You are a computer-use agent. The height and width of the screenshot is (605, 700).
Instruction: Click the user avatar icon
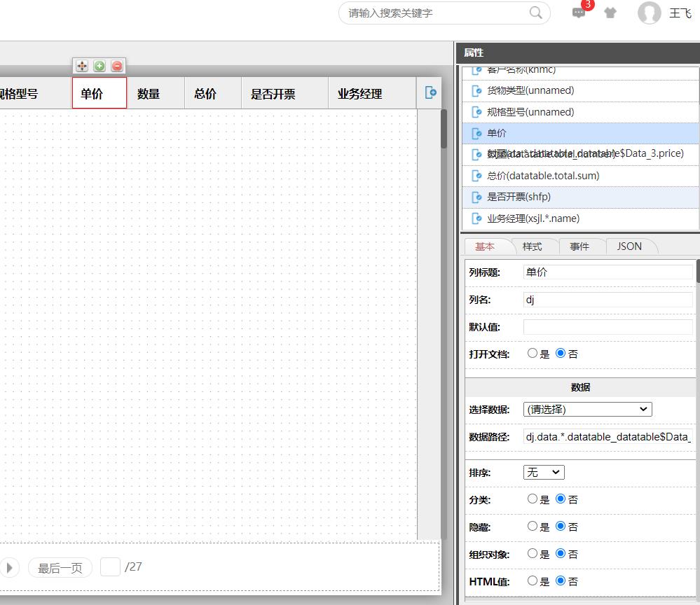tap(649, 13)
